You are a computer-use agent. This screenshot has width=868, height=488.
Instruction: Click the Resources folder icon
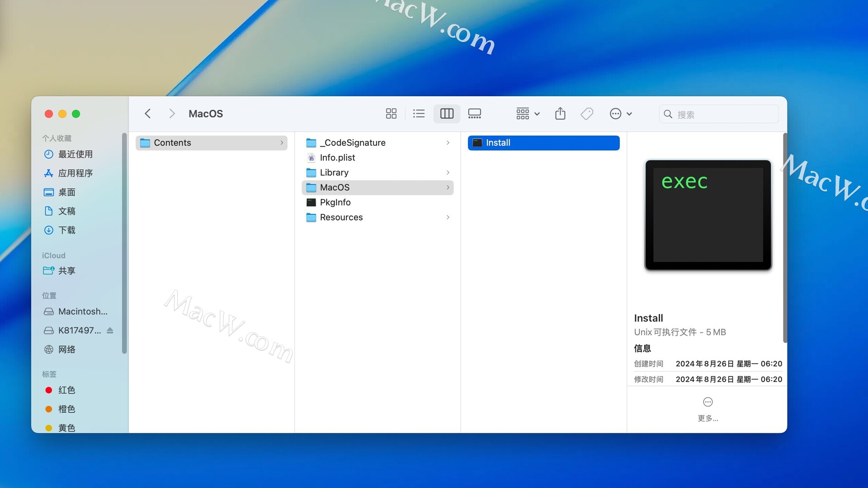pos(311,217)
